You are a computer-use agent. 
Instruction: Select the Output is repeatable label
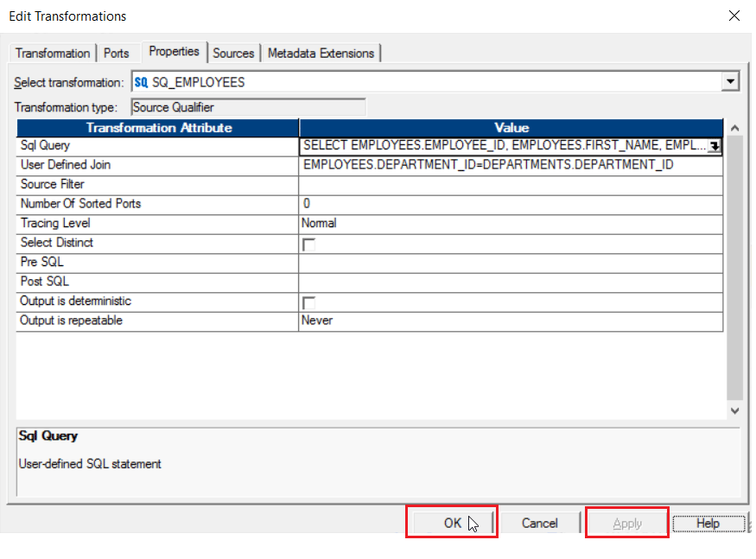click(x=71, y=321)
